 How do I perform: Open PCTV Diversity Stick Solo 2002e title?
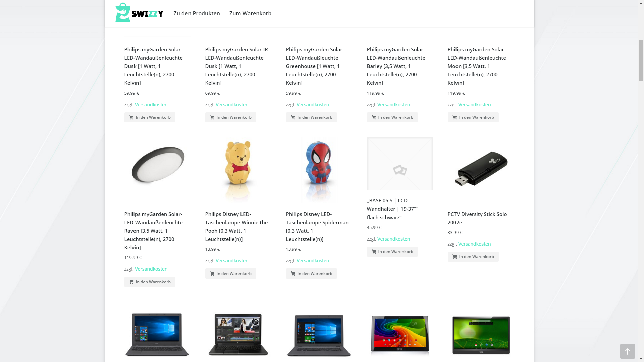tap(477, 218)
